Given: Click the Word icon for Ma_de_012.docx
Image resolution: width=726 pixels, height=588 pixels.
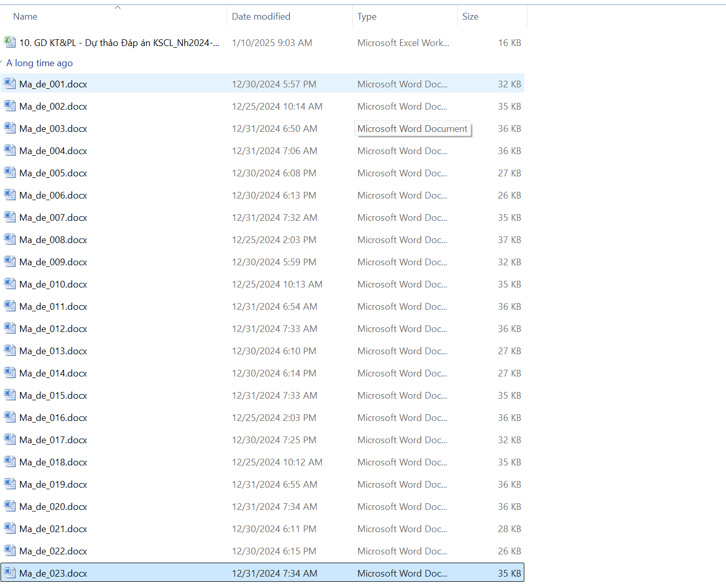Looking at the screenshot, I should click(x=9, y=328).
